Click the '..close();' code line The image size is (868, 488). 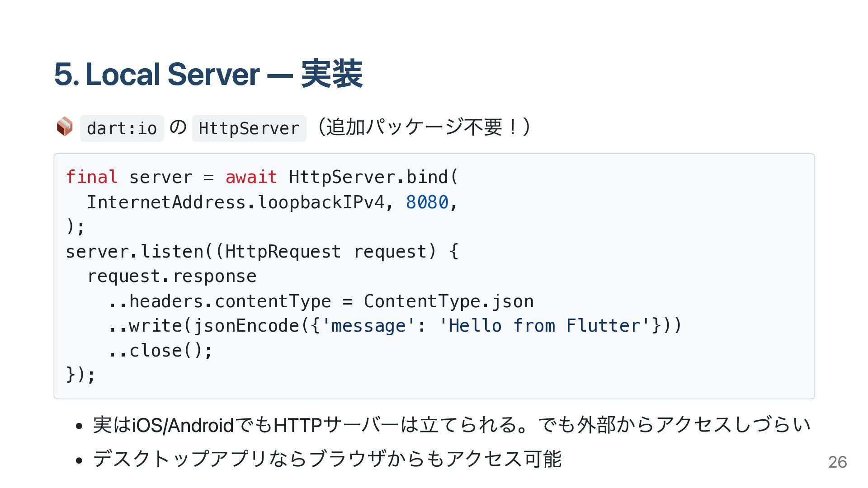(x=160, y=351)
